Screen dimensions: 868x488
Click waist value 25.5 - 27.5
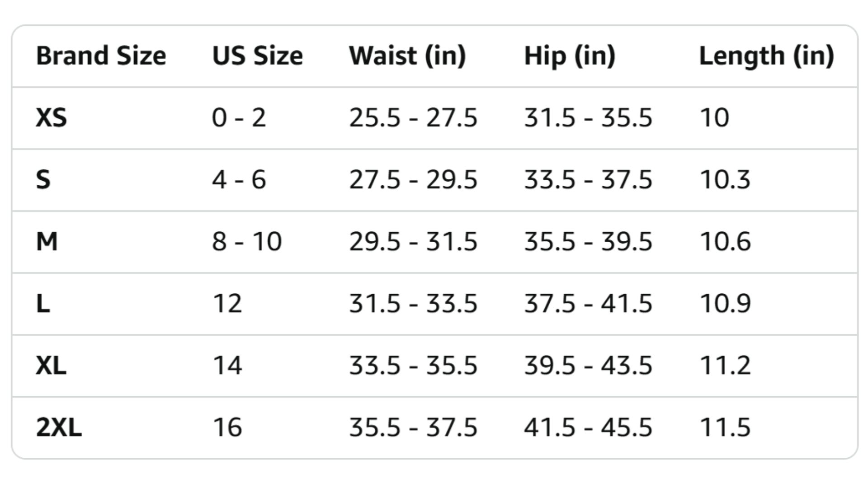pos(413,118)
